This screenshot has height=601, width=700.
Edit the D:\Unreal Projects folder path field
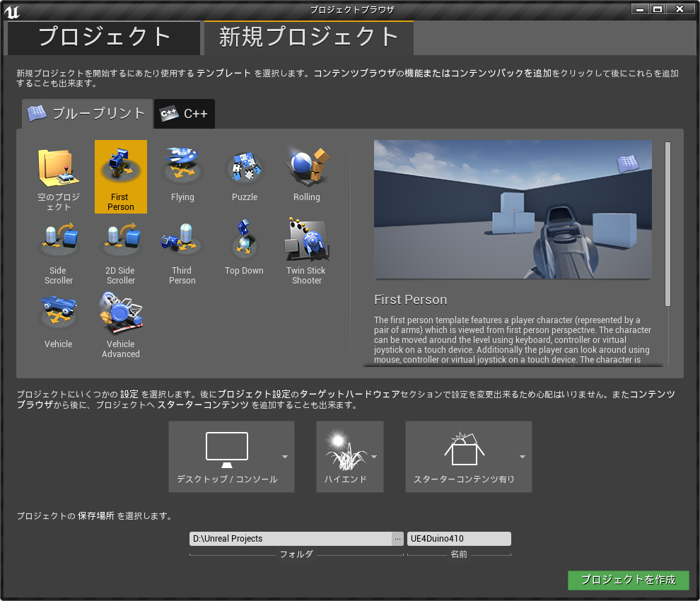point(291,539)
